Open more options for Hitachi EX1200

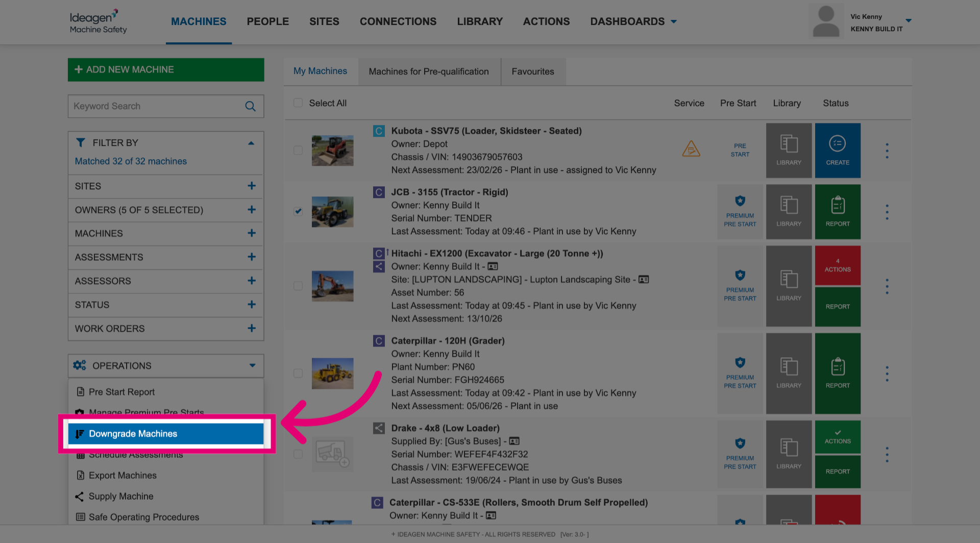(x=887, y=286)
